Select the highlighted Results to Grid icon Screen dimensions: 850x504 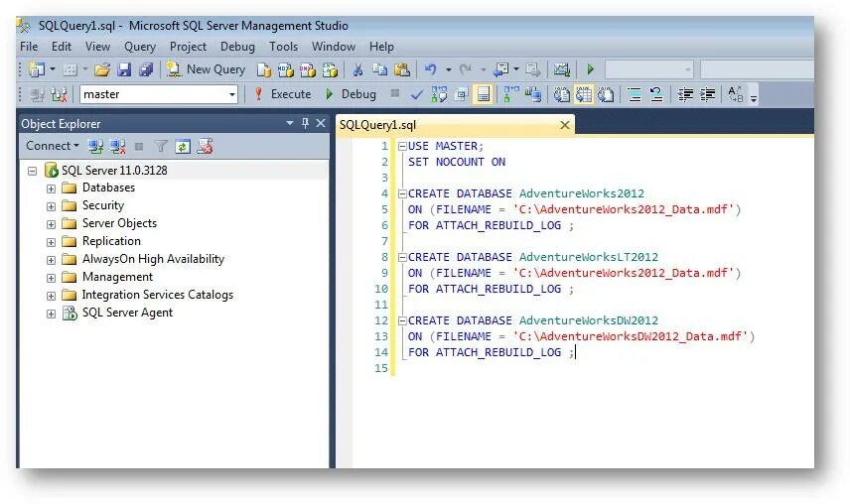coord(583,94)
